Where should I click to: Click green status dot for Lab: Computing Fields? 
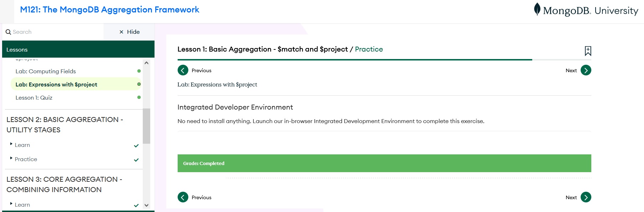coord(139,71)
